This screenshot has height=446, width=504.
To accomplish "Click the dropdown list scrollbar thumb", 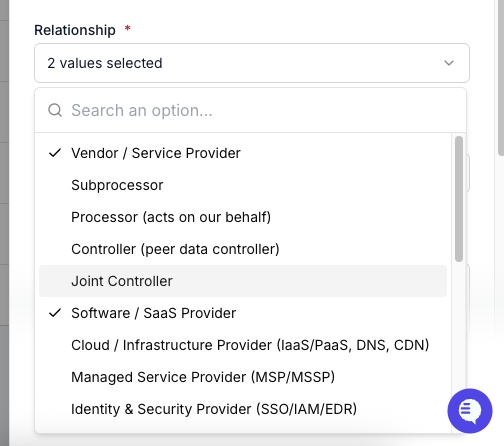I will point(459,199).
